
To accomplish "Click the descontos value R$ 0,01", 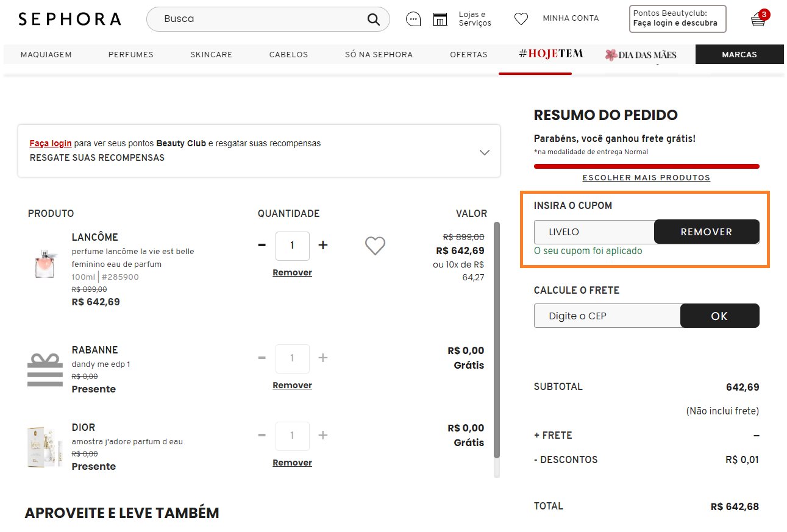I will coord(742,459).
